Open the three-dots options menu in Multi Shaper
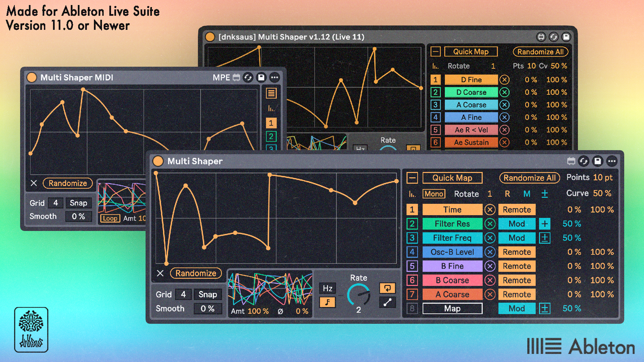This screenshot has width=644, height=362. tap(612, 161)
